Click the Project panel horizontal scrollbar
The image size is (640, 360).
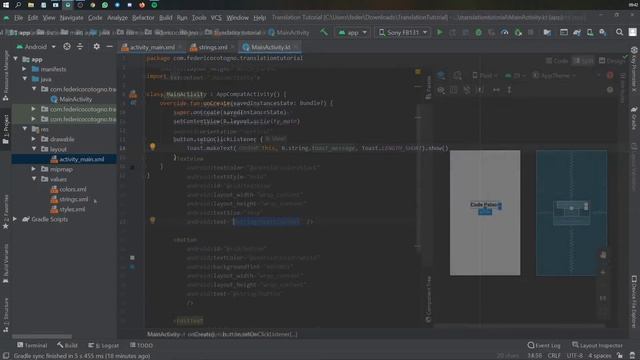click(42, 337)
